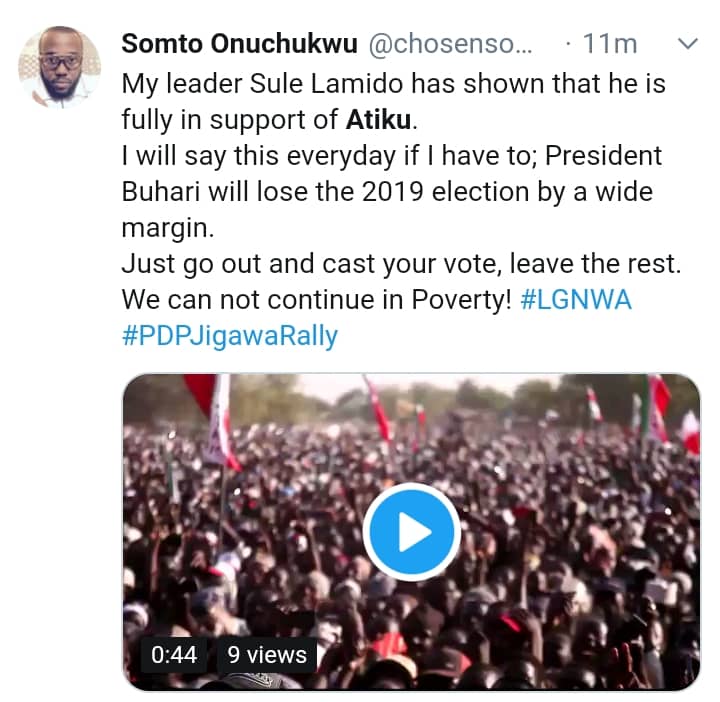720x702 pixels.
Task: Open the #PDPJigawaRally hashtag link
Action: pos(230,335)
